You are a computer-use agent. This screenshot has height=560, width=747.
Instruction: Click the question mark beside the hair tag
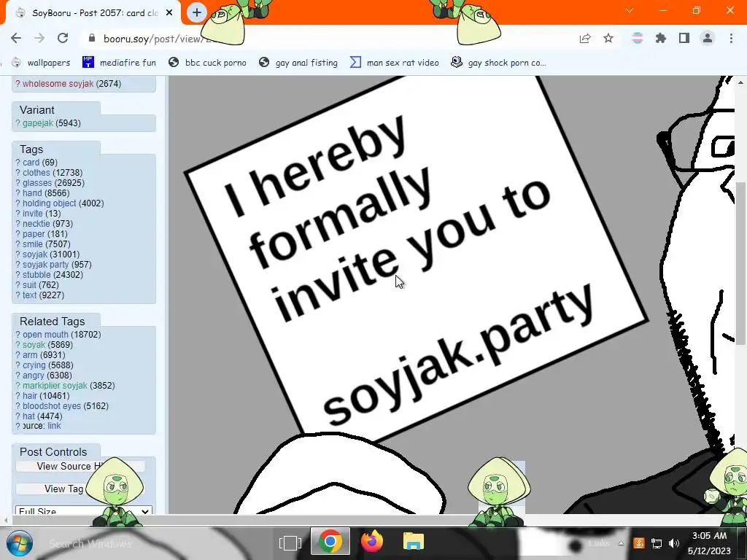(x=18, y=396)
